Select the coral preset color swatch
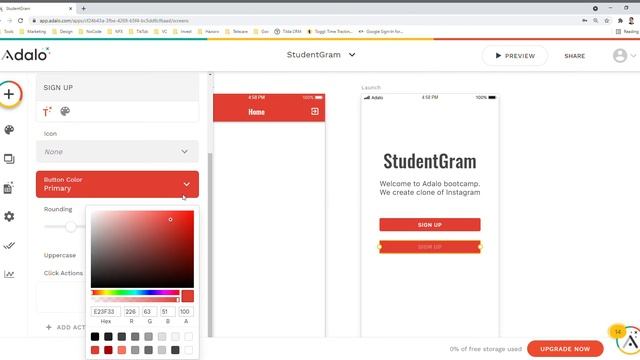 click(122, 350)
